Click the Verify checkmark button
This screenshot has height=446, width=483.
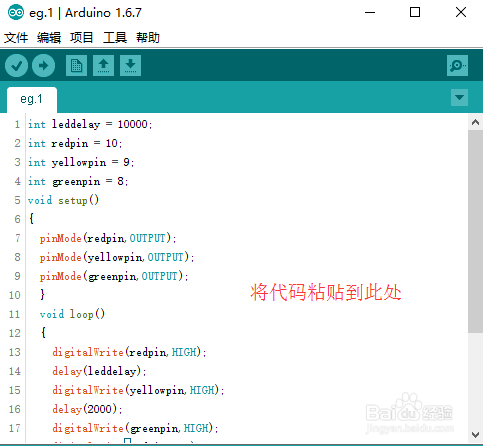[16, 66]
